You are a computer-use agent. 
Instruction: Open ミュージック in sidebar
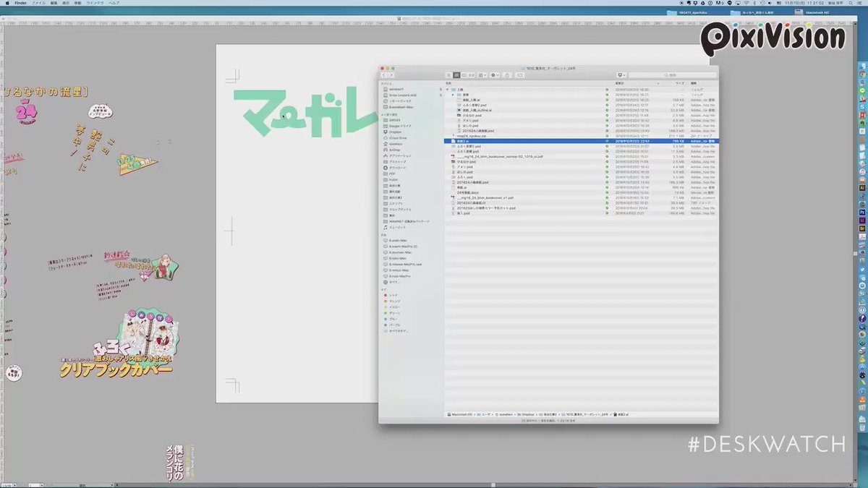[x=396, y=227]
